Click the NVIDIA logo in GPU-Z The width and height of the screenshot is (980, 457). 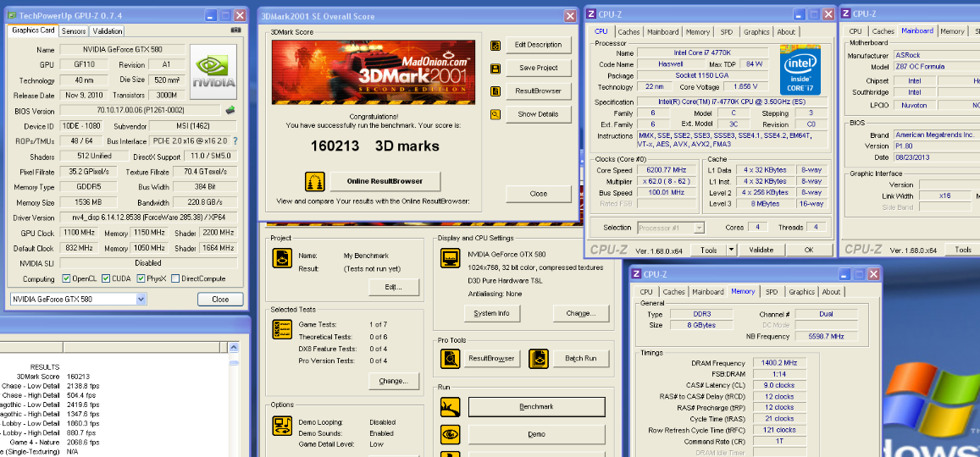213,71
